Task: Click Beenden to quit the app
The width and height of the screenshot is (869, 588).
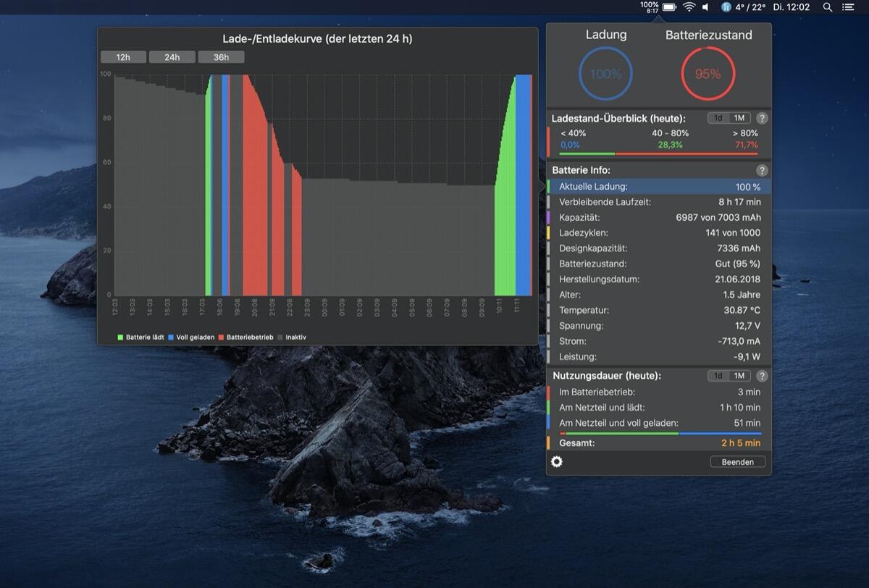Action: click(738, 462)
